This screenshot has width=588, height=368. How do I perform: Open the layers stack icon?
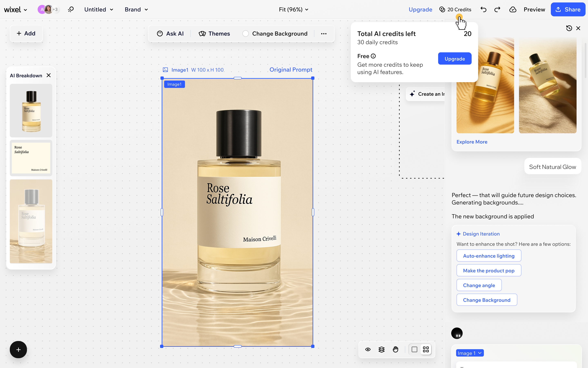(x=381, y=350)
